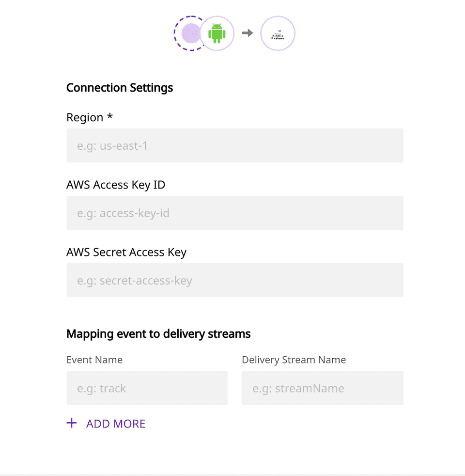Click the Event Name column label
The image size is (465, 476).
click(94, 360)
